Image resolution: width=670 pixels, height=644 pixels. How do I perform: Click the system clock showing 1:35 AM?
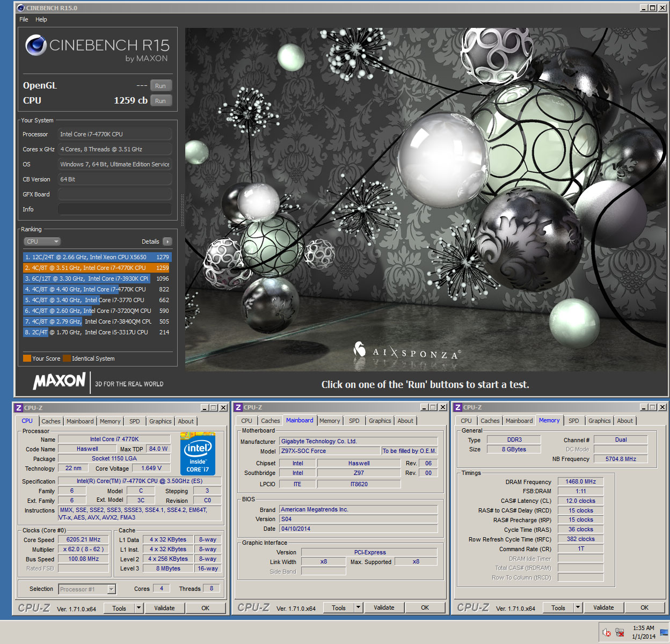click(643, 632)
